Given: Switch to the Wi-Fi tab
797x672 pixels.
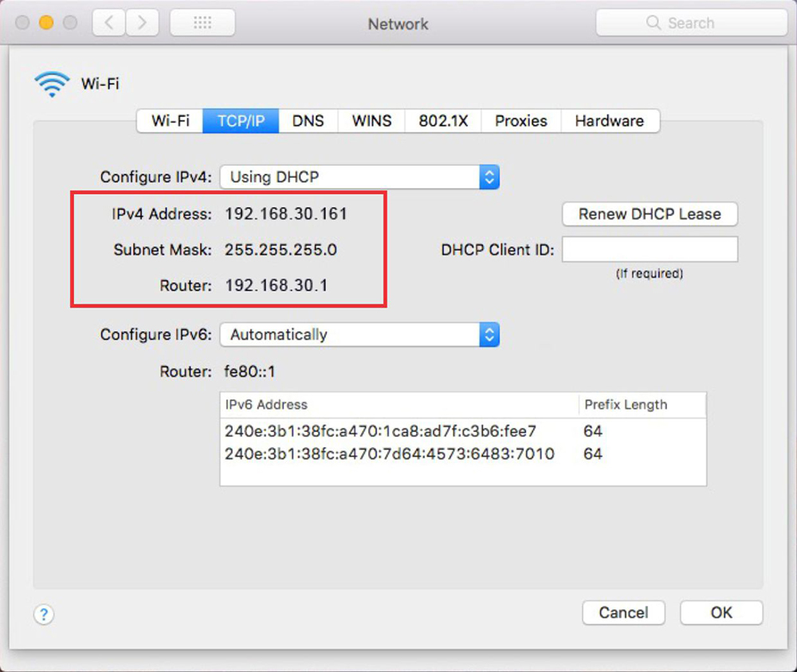Looking at the screenshot, I should point(171,121).
